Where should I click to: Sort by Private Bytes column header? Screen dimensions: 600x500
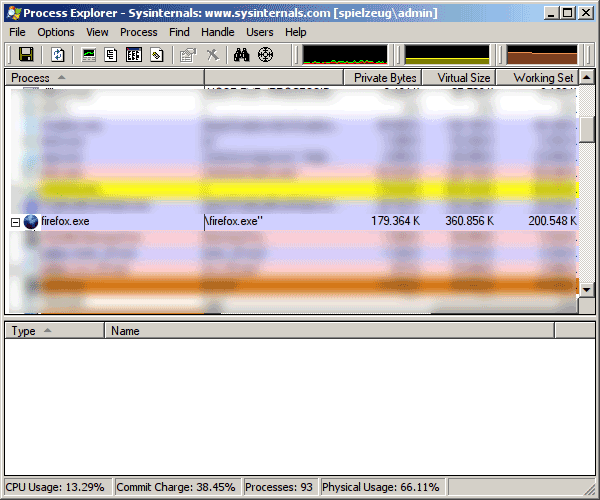(x=384, y=78)
